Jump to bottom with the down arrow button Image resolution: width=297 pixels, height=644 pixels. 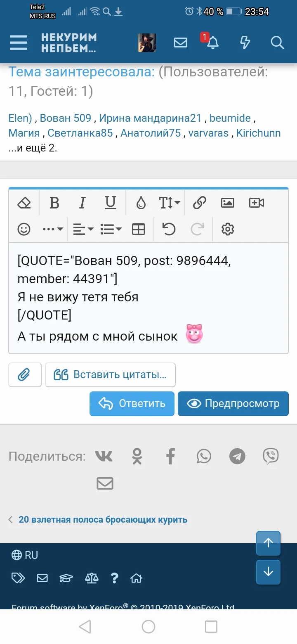pos(268,572)
